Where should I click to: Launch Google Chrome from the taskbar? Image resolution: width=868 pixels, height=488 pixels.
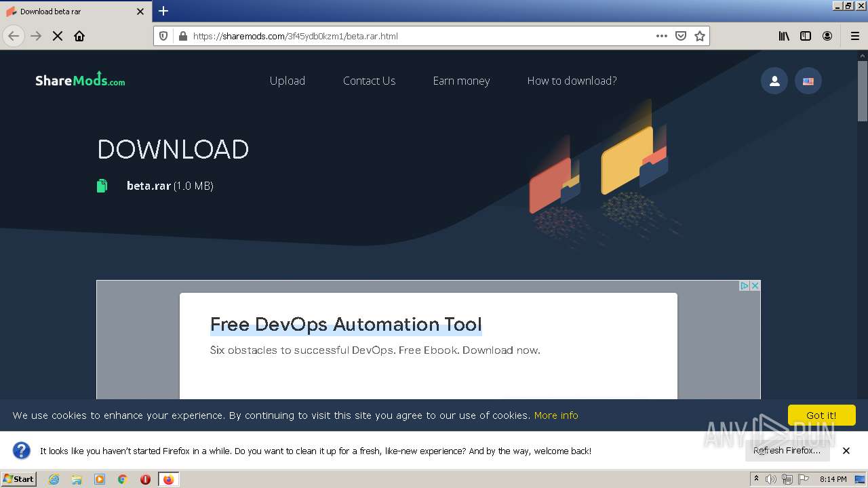(x=123, y=479)
